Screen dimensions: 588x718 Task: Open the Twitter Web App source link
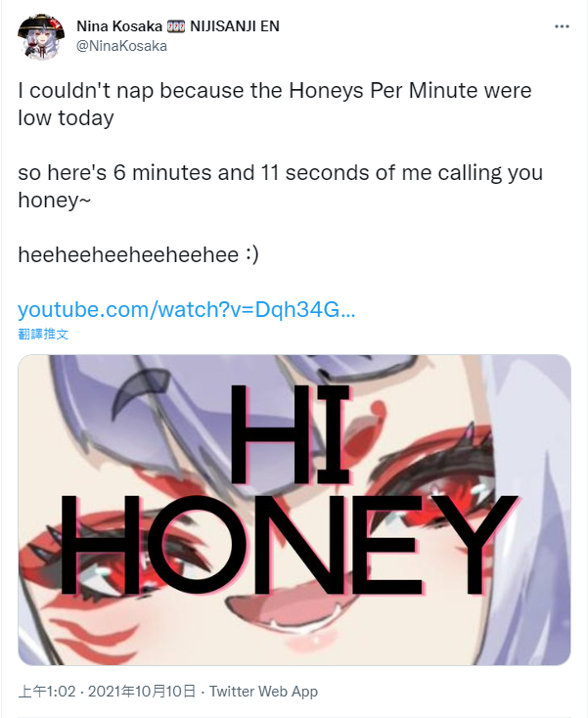pyautogui.click(x=263, y=691)
